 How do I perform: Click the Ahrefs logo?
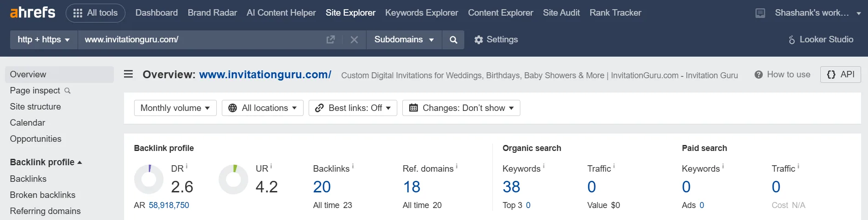tap(33, 12)
